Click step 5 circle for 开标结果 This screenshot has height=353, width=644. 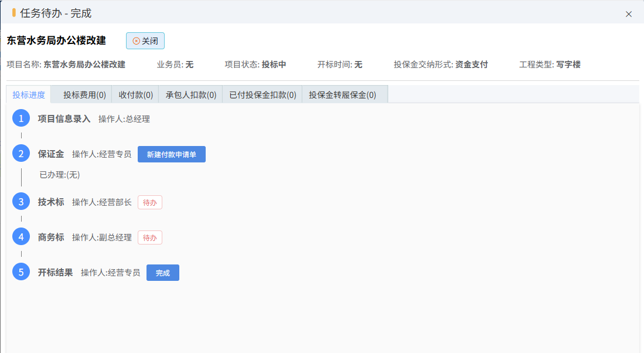21,272
